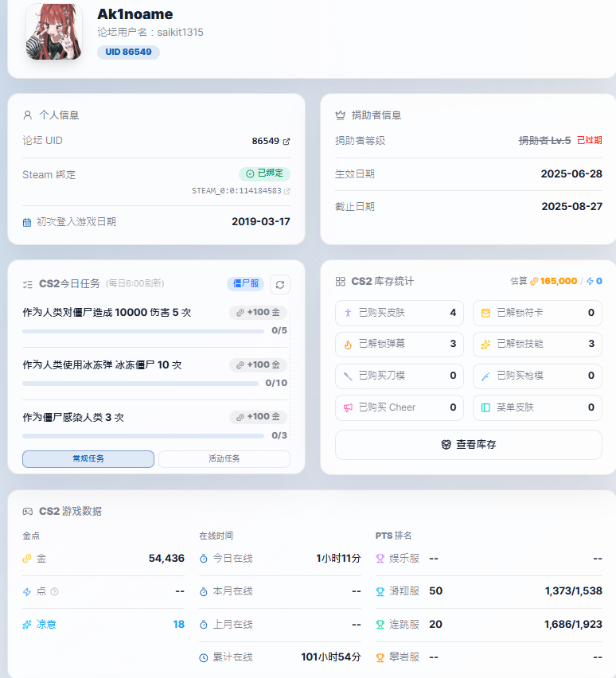Click progress bar of the 10000 damage task
This screenshot has height=678, width=616.
point(143,331)
